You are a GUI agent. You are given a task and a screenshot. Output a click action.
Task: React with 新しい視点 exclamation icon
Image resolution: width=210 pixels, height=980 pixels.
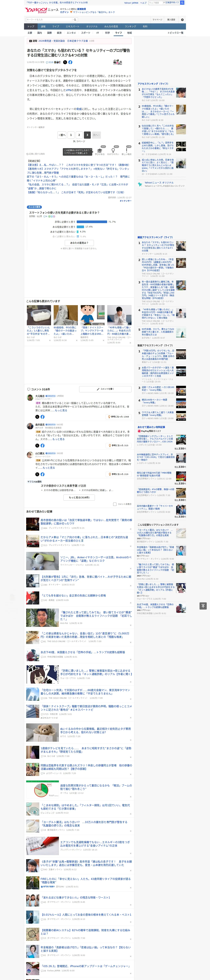[x=127, y=150]
